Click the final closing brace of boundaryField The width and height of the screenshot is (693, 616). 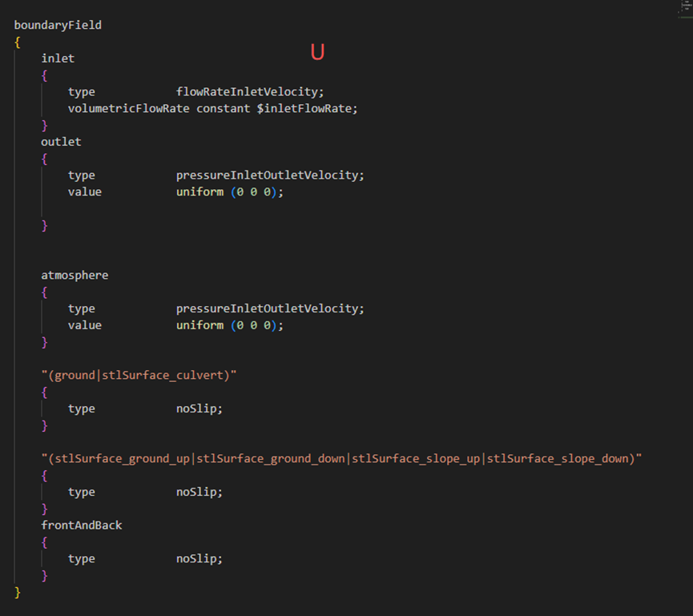tap(18, 592)
